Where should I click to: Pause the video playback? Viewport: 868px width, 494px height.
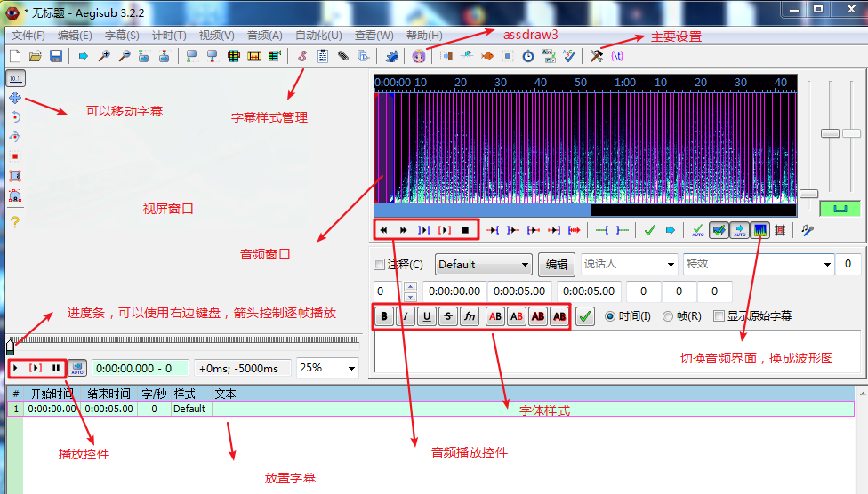[x=56, y=368]
